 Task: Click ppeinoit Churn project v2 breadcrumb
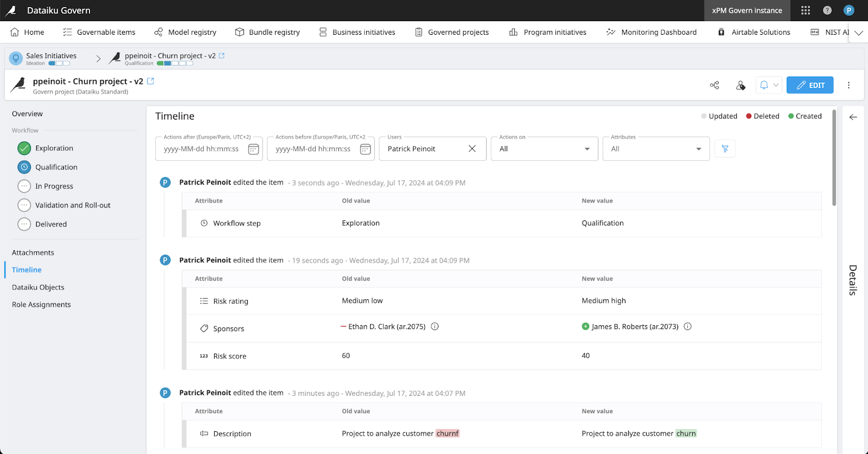coord(170,55)
